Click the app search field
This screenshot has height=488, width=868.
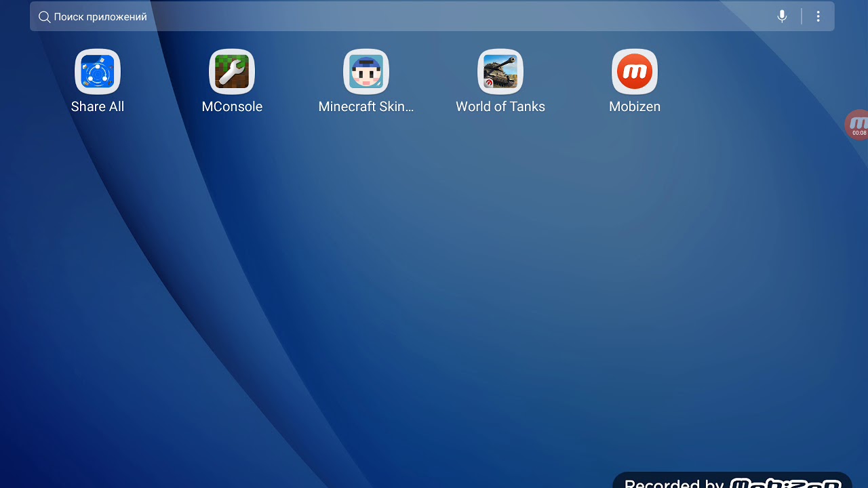tap(432, 16)
